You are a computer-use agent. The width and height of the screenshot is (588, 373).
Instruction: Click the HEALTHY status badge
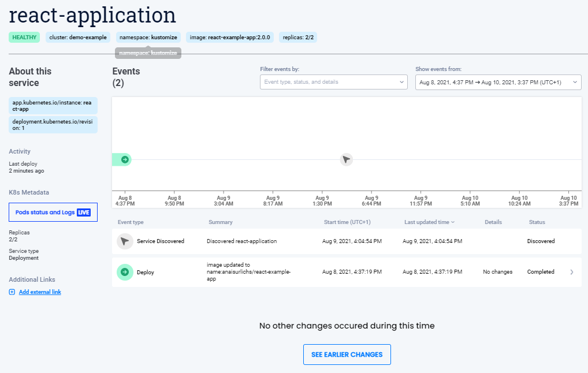pyautogui.click(x=24, y=38)
